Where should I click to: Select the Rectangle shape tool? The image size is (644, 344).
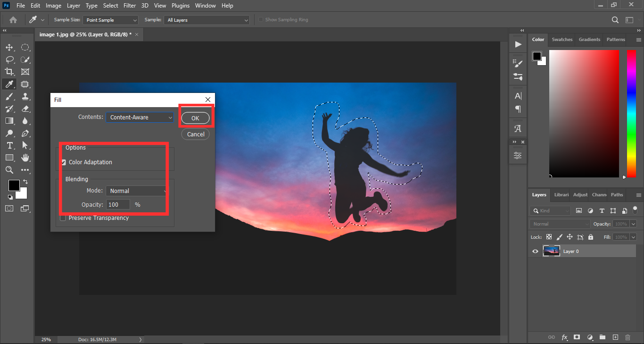[x=9, y=158]
